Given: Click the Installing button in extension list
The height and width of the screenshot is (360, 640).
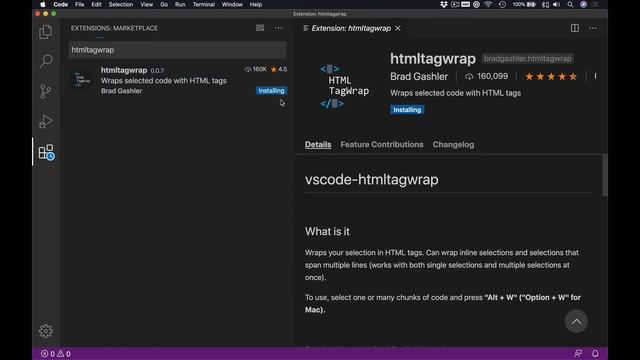Looking at the screenshot, I should tap(271, 91).
